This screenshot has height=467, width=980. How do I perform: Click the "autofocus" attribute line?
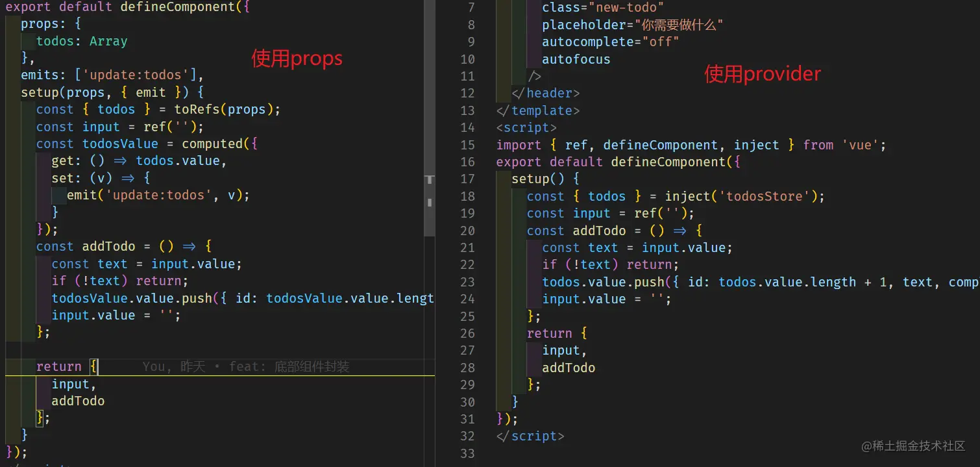pyautogui.click(x=576, y=59)
